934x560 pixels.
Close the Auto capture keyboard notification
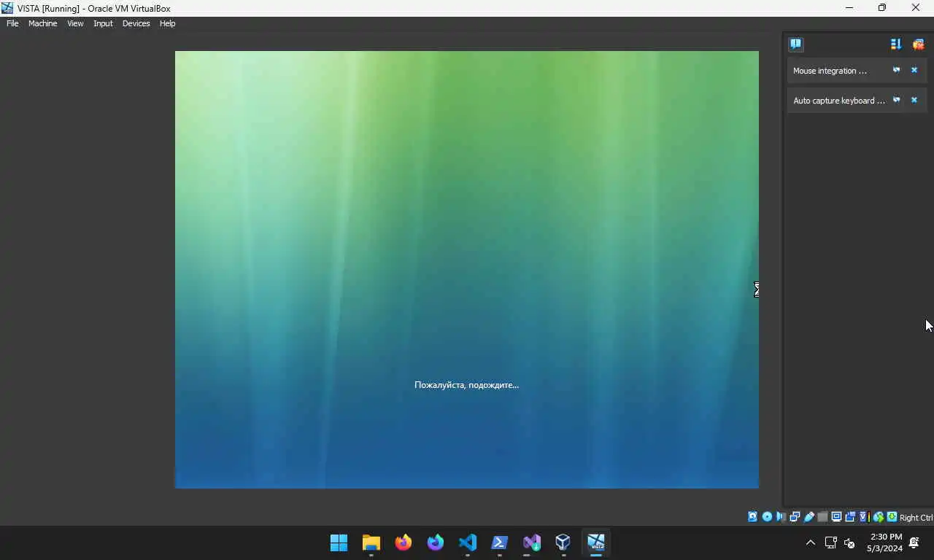pyautogui.click(x=914, y=100)
